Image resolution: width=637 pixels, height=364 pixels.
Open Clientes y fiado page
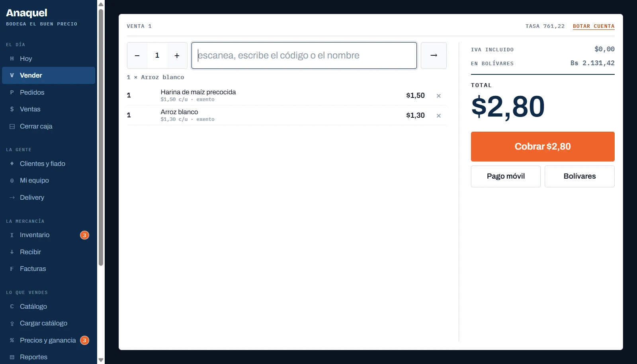(x=49, y=164)
